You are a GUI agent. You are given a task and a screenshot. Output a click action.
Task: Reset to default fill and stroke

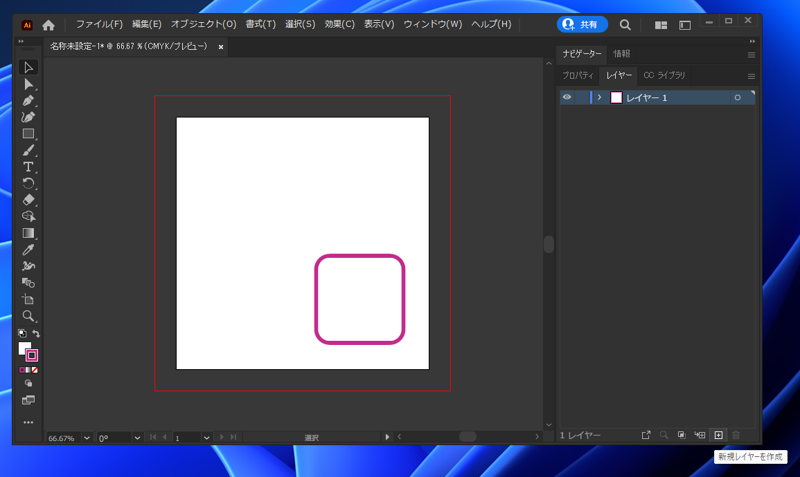click(22, 333)
